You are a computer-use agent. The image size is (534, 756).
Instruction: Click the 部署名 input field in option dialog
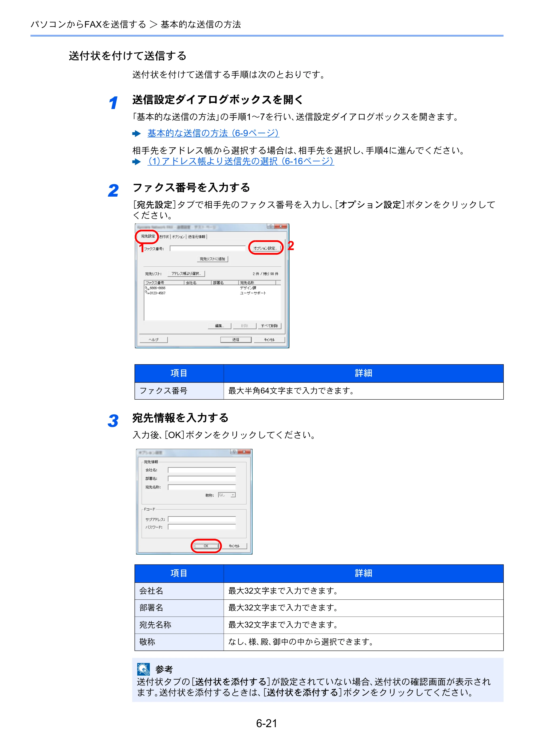point(202,478)
